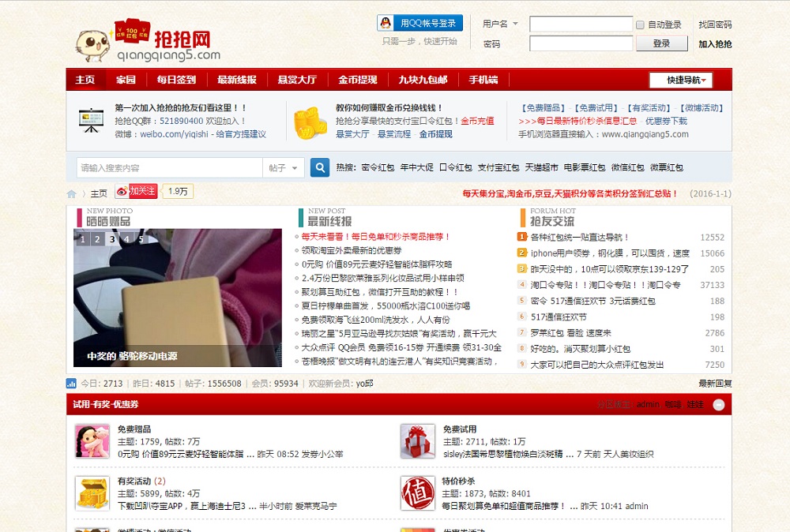
Task: Select the 悬赏大厅 navigation tab
Action: pos(297,80)
